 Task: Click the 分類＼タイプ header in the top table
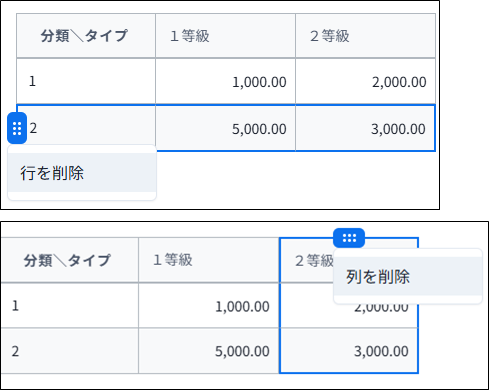[86, 36]
